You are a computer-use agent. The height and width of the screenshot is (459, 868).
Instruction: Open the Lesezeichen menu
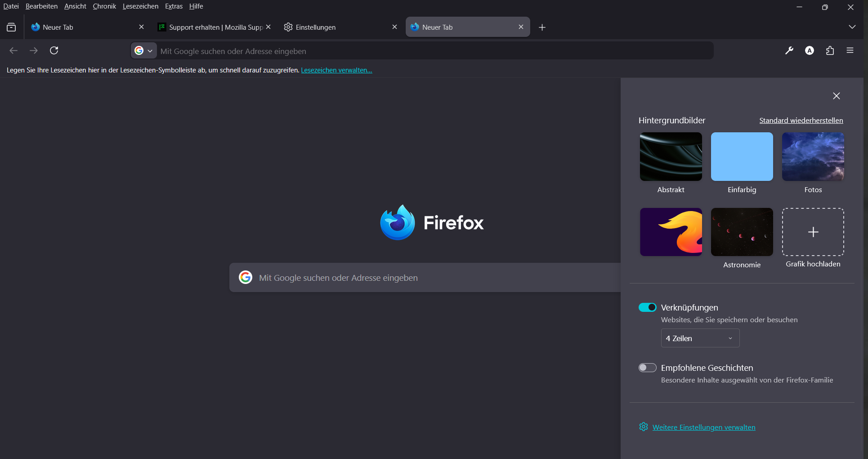pyautogui.click(x=140, y=6)
